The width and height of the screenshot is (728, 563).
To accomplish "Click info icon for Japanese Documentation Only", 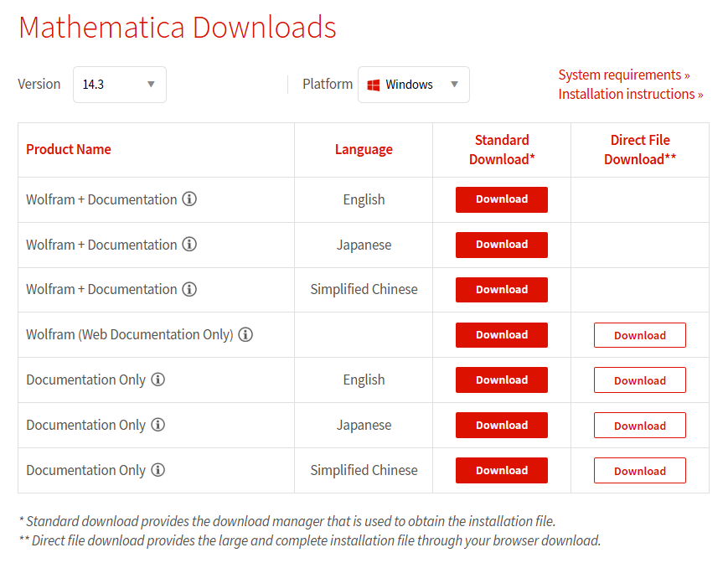I will coord(157,425).
